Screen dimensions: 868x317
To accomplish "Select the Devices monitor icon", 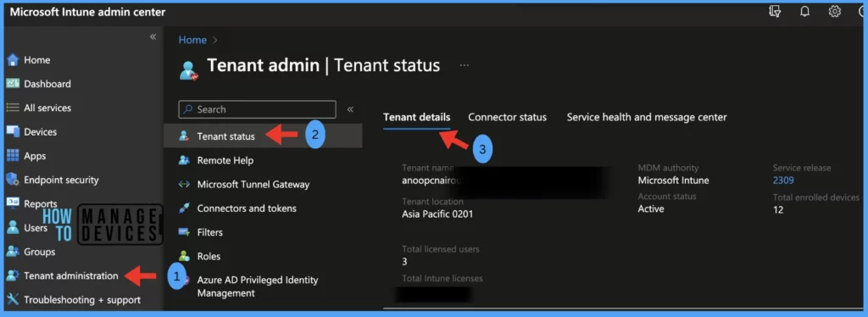I will pos(13,131).
